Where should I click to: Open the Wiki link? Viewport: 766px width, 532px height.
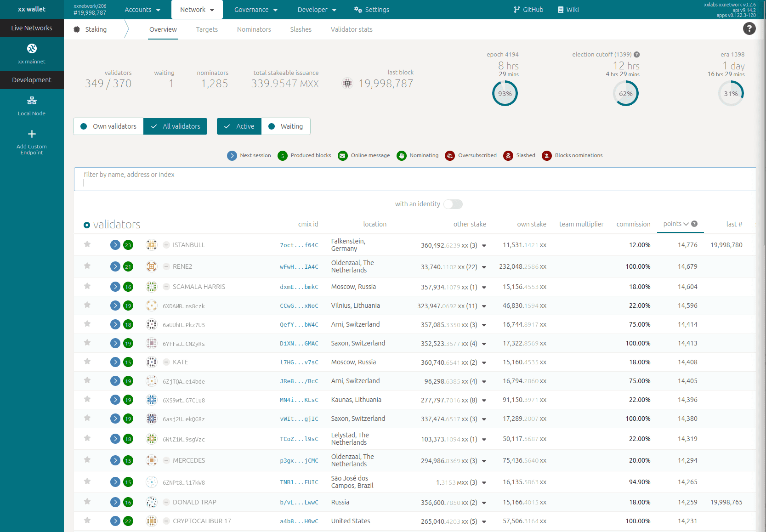[x=568, y=10]
